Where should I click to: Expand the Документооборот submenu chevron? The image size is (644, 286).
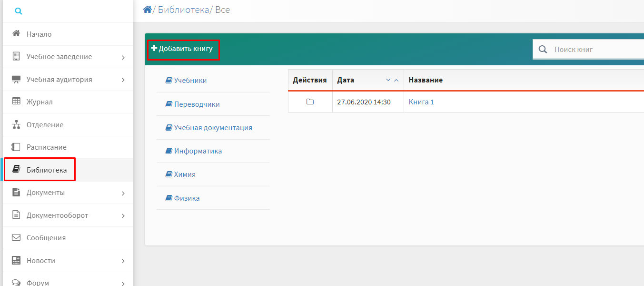[x=123, y=215]
